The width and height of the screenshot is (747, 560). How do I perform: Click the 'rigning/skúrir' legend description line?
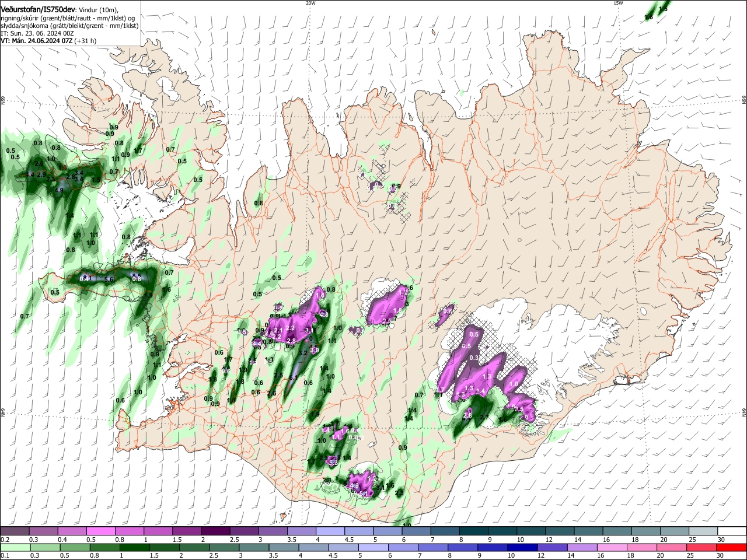click(x=69, y=18)
